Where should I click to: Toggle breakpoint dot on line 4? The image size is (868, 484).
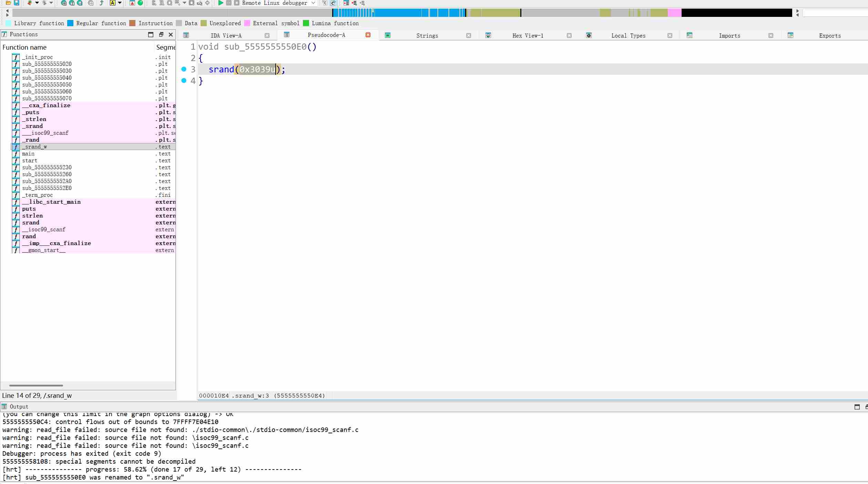184,81
